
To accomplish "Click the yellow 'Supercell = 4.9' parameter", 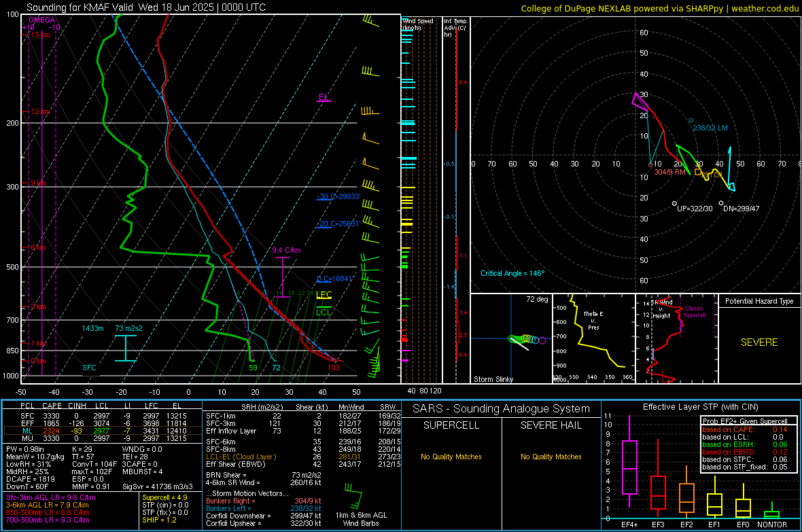I will [164, 498].
